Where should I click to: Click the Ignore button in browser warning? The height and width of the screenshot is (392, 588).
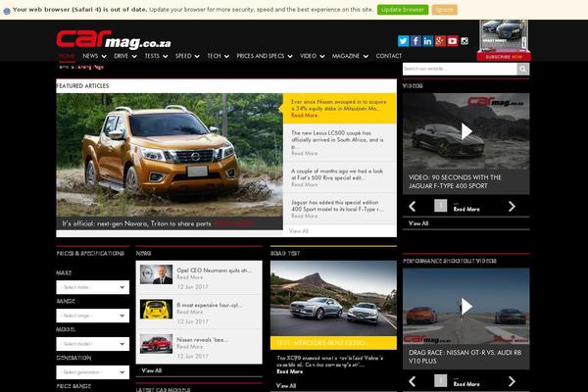point(444,10)
